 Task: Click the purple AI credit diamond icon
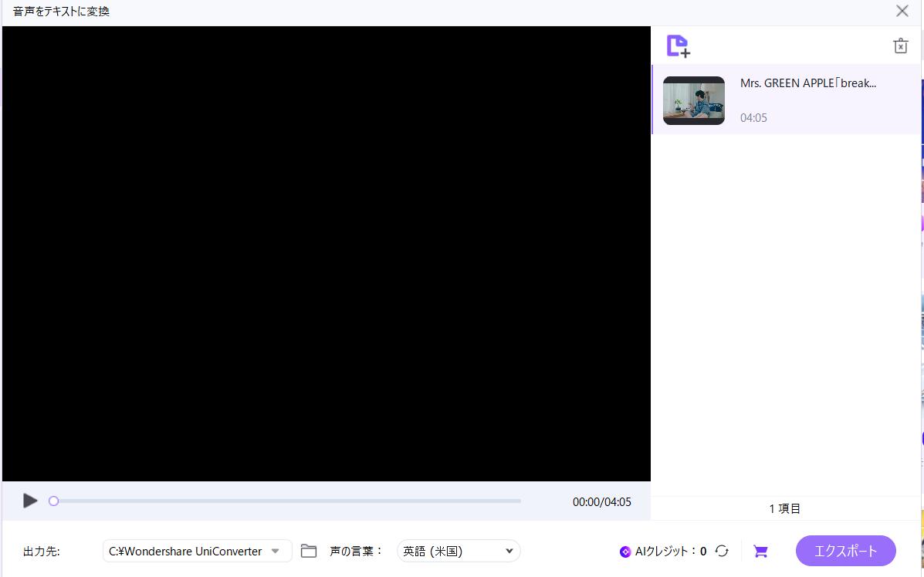[x=625, y=552]
